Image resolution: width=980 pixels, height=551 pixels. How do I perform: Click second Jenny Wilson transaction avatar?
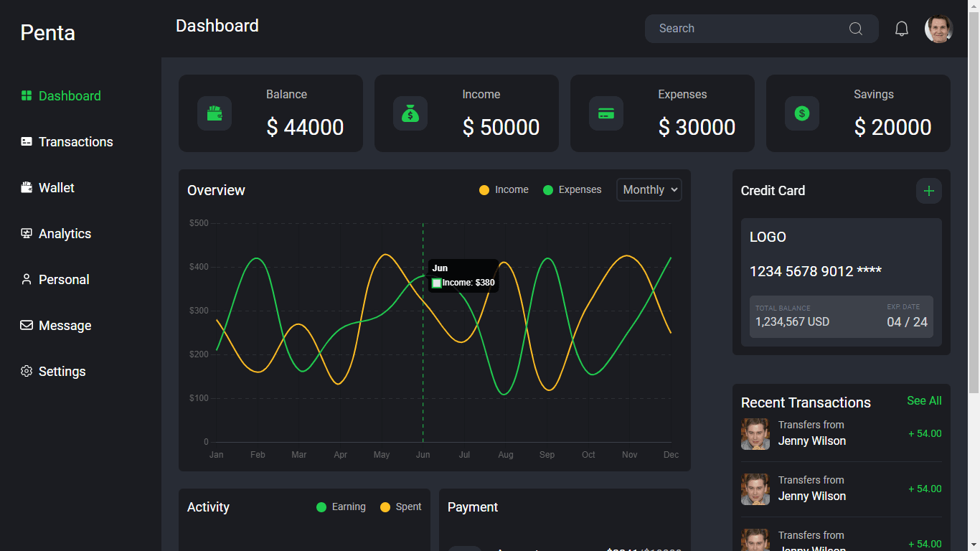pos(755,489)
